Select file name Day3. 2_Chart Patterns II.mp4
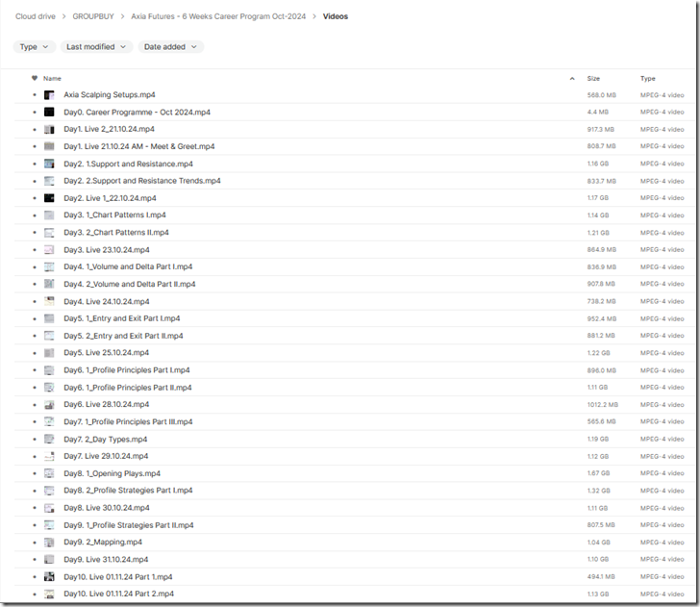Screen dimensions: 700x607 (x=116, y=233)
